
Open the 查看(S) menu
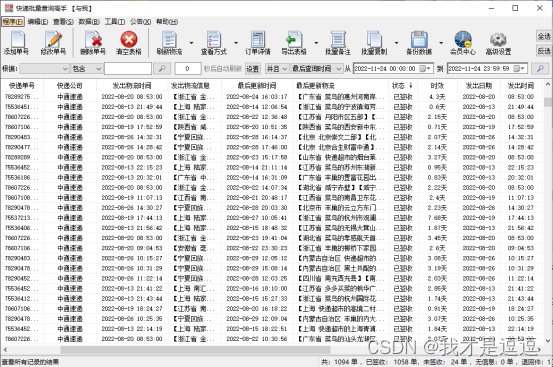pyautogui.click(x=63, y=22)
